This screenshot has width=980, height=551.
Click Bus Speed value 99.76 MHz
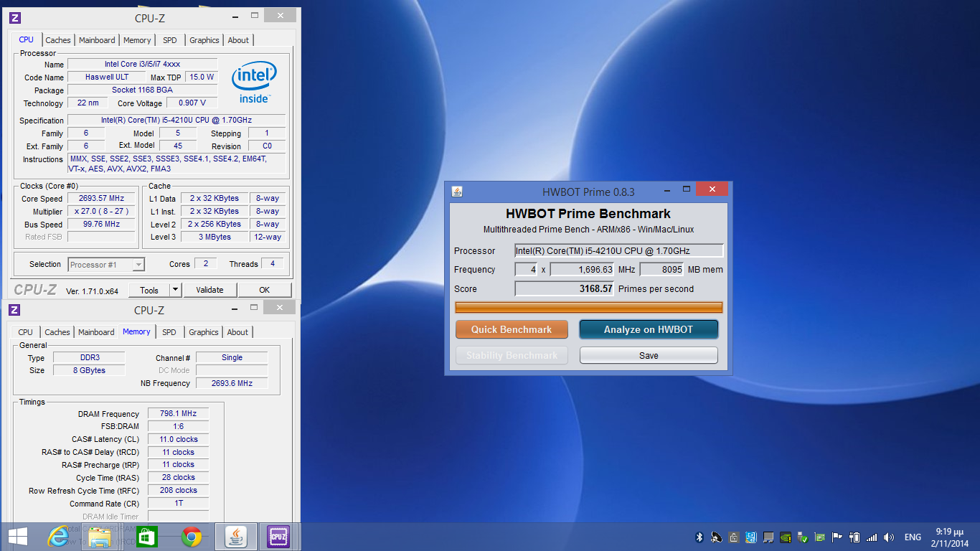click(101, 224)
